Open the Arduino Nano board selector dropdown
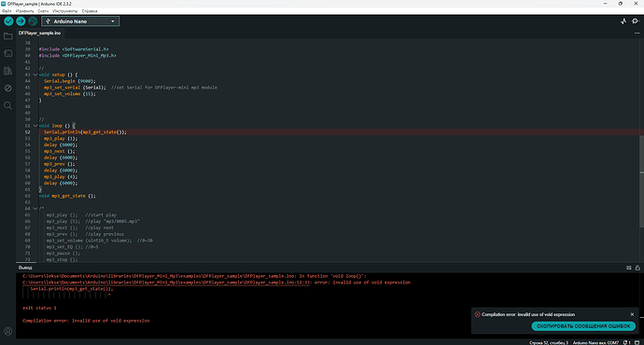Screen dimensions: 644x345 pos(80,21)
